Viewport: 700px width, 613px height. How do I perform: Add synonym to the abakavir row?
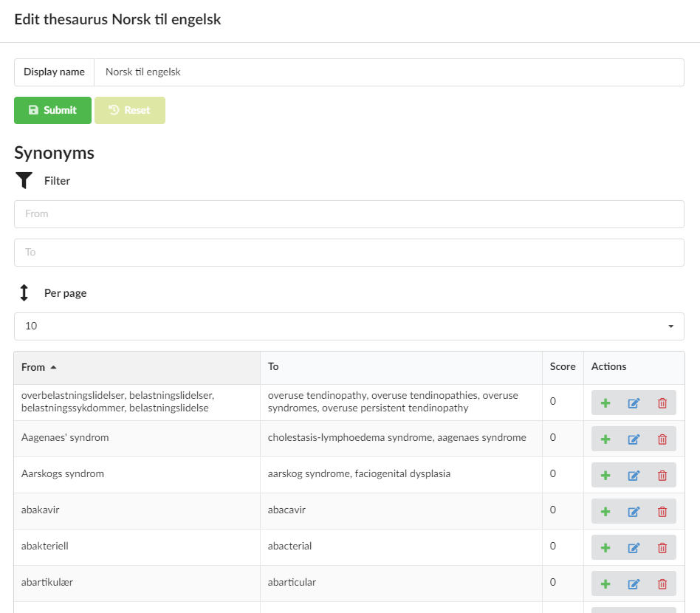[605, 512]
